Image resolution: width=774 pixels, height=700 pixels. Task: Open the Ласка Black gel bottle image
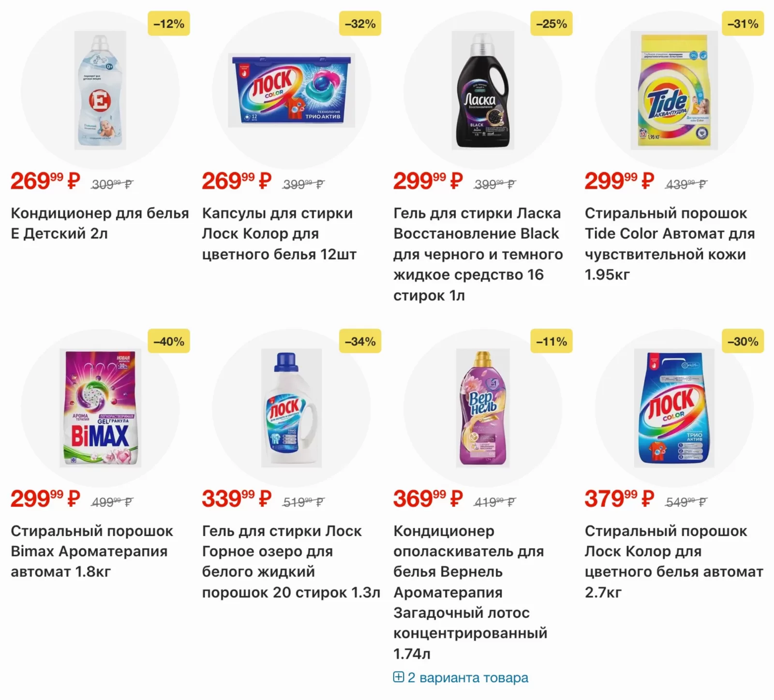coord(483,90)
